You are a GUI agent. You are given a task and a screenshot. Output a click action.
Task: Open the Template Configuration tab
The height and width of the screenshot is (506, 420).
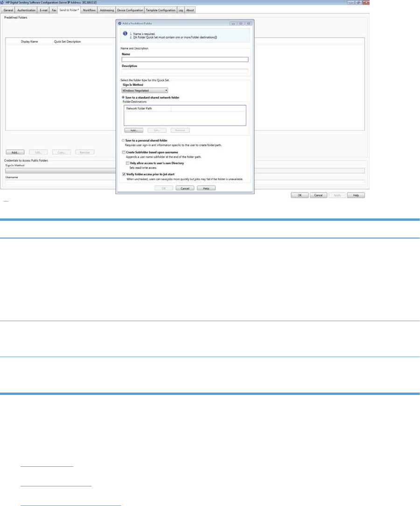(x=161, y=10)
